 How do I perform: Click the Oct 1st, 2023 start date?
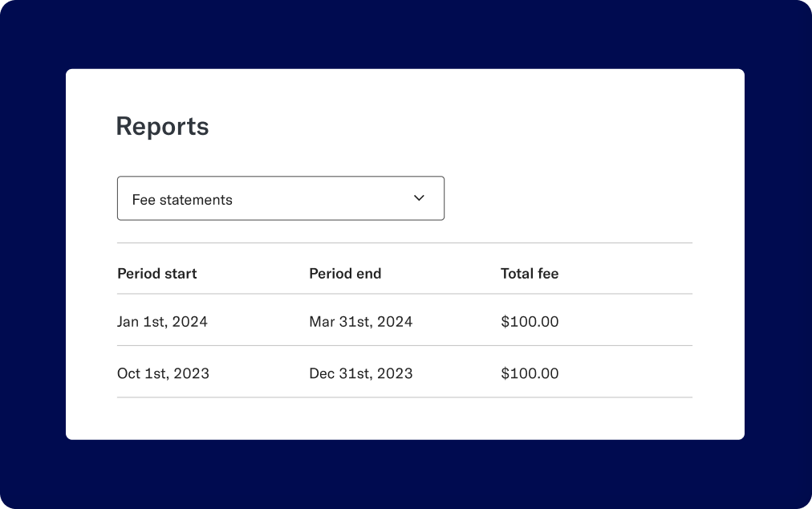tap(163, 373)
